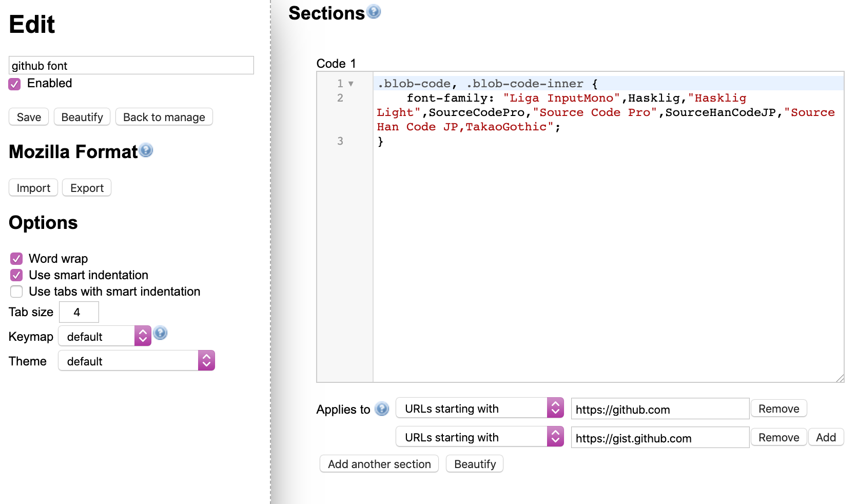Click the Tab size field

(x=79, y=312)
